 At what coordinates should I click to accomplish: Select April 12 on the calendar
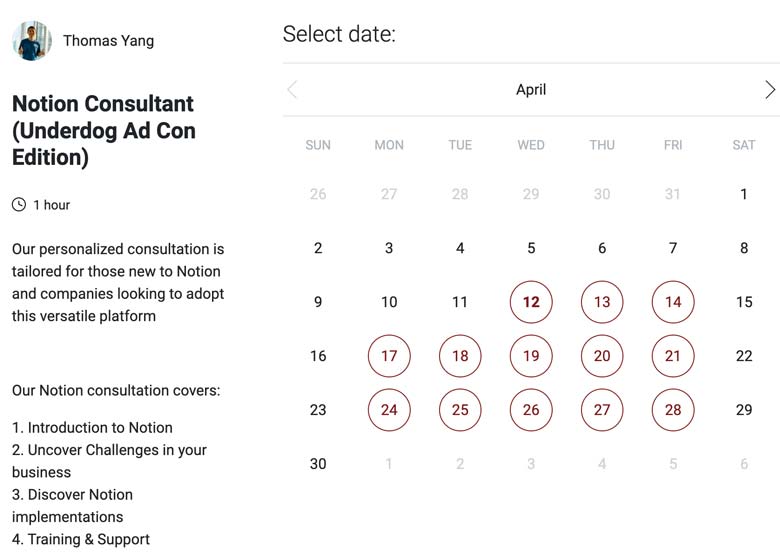click(x=531, y=302)
